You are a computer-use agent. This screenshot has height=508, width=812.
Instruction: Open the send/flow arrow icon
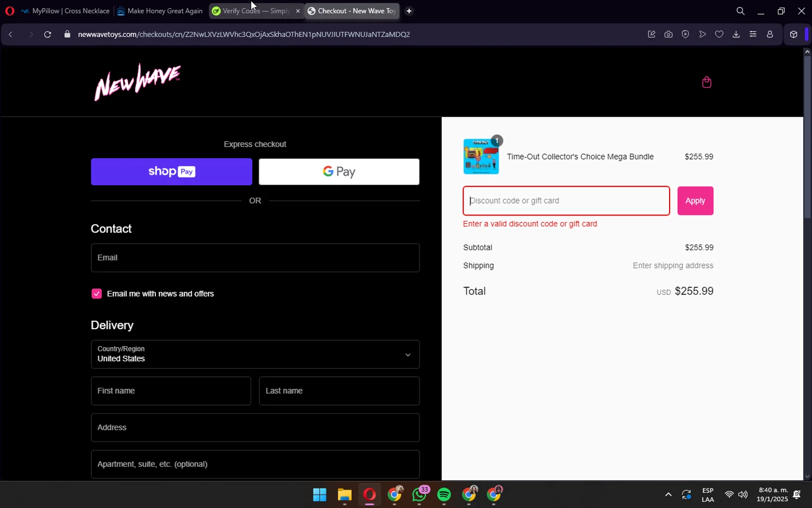pos(703,34)
